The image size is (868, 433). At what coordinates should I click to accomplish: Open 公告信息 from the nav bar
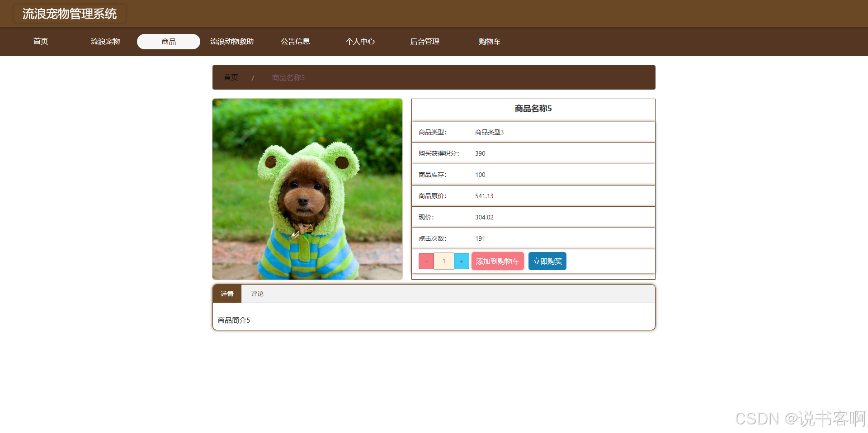[x=295, y=41]
